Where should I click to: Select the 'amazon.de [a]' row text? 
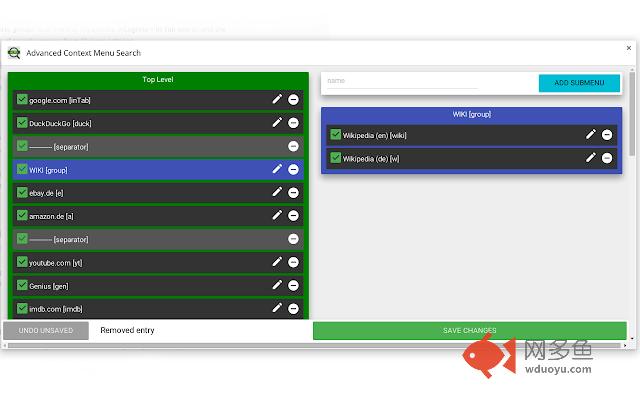[51, 216]
